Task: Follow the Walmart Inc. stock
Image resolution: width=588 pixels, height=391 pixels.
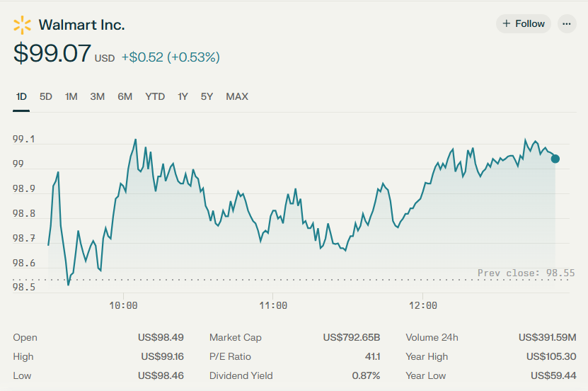Action: coord(523,24)
